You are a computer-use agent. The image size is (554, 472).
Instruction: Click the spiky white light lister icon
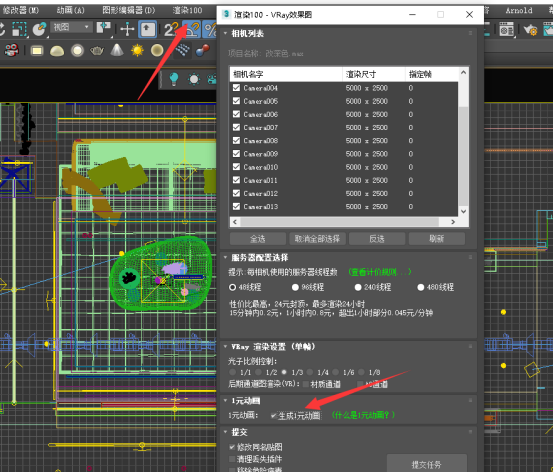click(x=194, y=79)
